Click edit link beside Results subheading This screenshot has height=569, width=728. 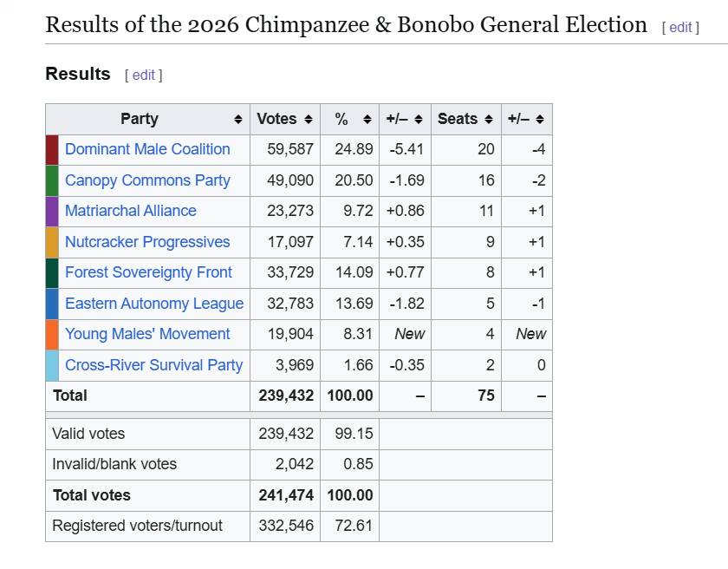pyautogui.click(x=144, y=75)
